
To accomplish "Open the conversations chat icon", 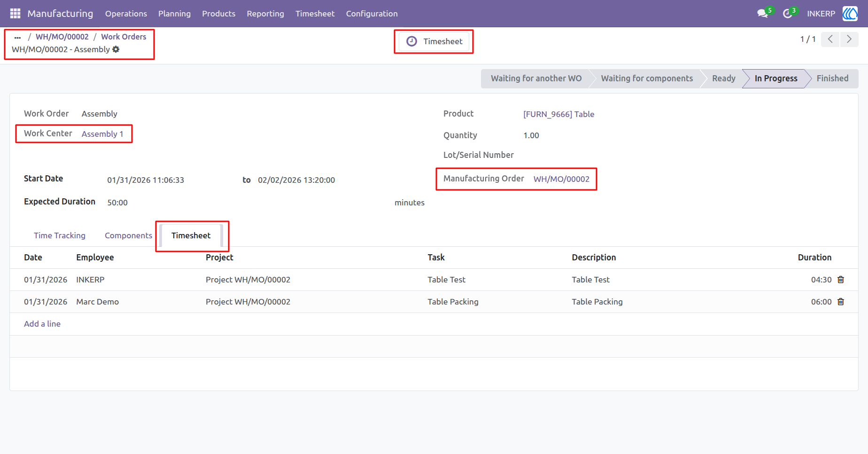I will (x=762, y=14).
